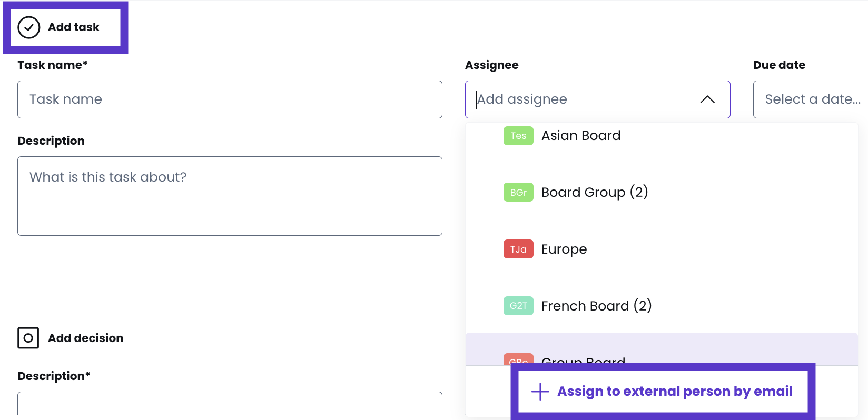
Task: Click the plus icon for external assignment
Action: coord(540,392)
